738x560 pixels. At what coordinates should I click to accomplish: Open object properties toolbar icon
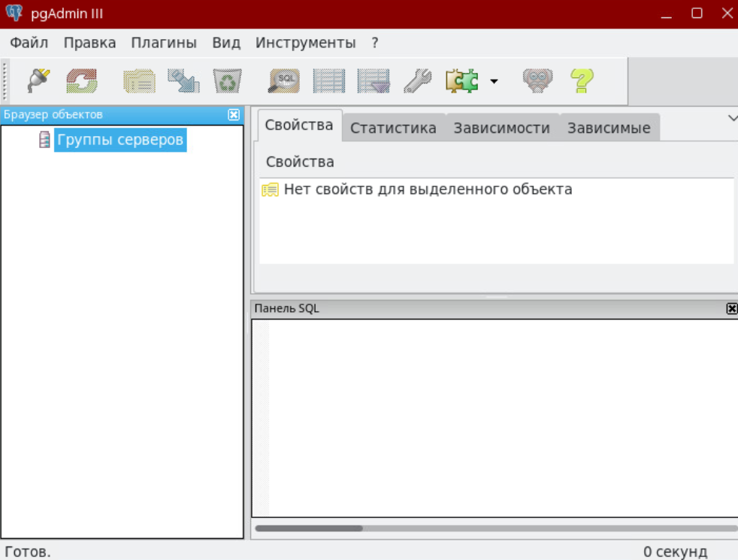(139, 80)
